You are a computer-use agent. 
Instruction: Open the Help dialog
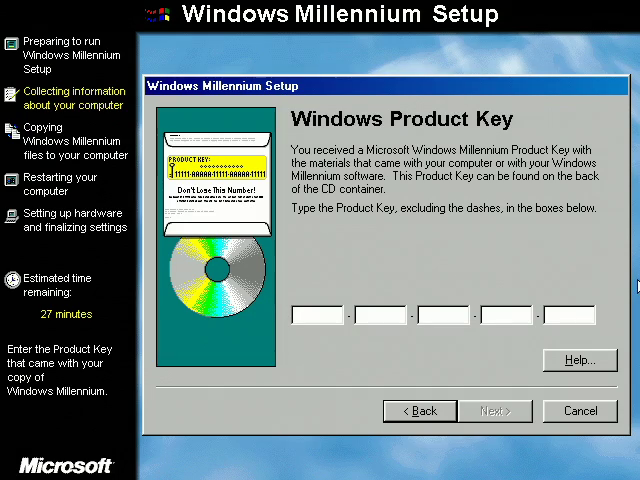click(x=580, y=360)
